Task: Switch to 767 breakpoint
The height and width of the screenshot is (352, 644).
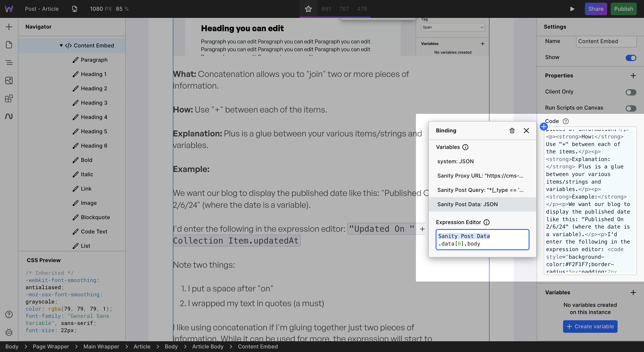Action: point(344,9)
